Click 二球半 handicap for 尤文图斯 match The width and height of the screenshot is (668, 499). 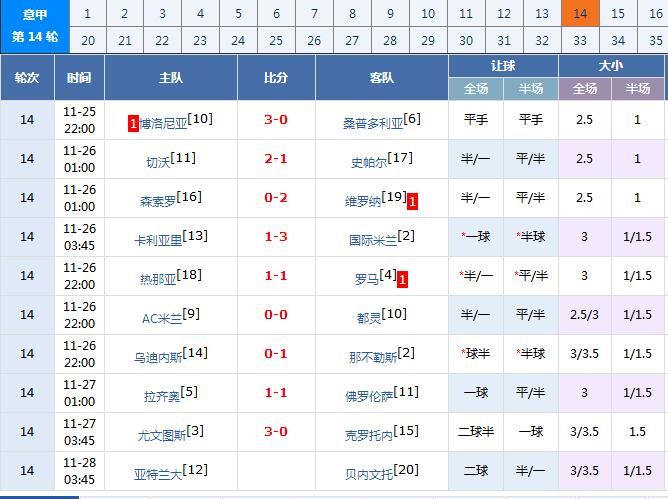click(476, 432)
